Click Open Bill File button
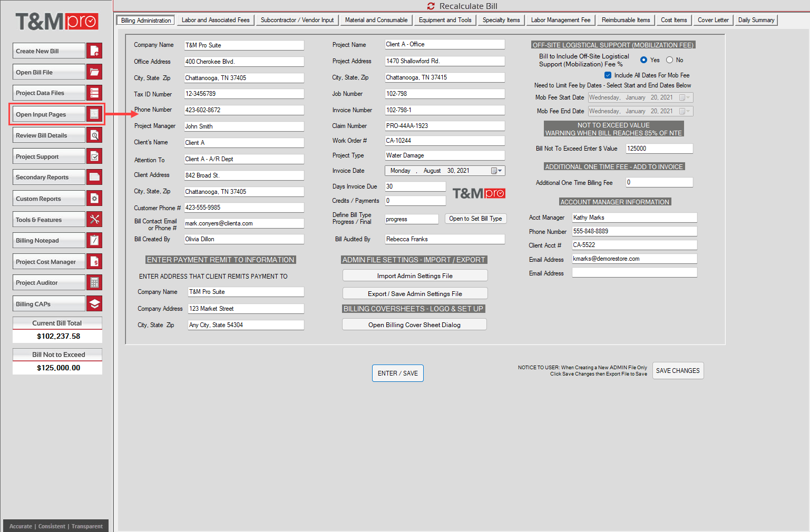810x532 pixels. 48,72
